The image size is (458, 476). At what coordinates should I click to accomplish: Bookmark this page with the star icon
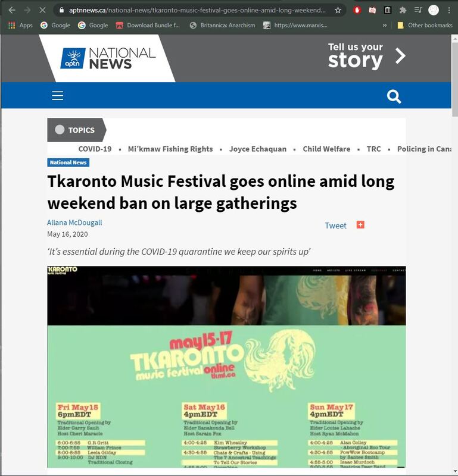[338, 10]
